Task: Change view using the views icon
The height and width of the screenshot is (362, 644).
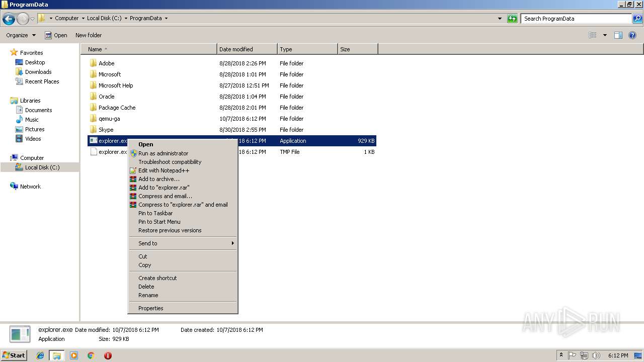Action: tap(593, 35)
